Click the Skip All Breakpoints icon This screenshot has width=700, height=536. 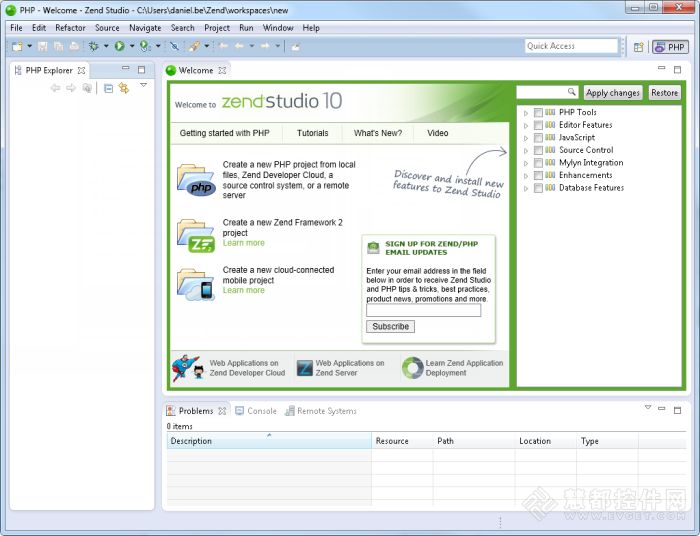175,46
